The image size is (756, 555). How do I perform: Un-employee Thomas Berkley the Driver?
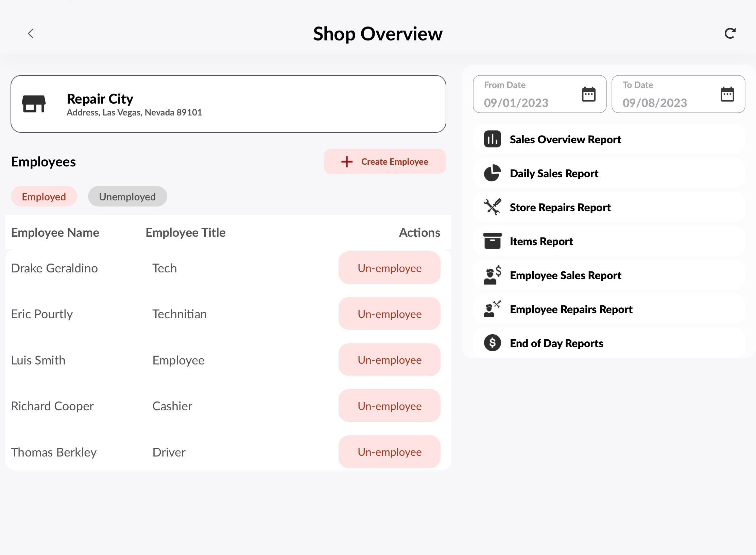click(x=389, y=452)
